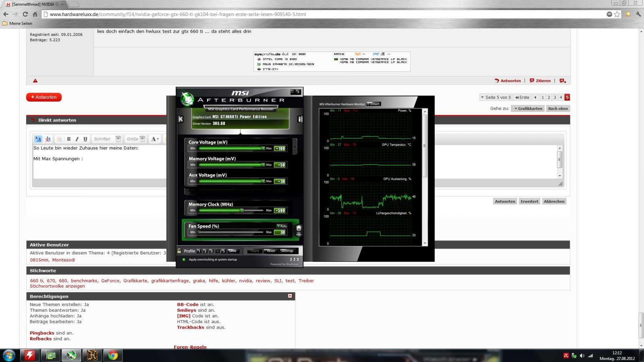Image resolution: width=644 pixels, height=362 pixels.
Task: Go to thread page 1
Action: click(x=543, y=97)
